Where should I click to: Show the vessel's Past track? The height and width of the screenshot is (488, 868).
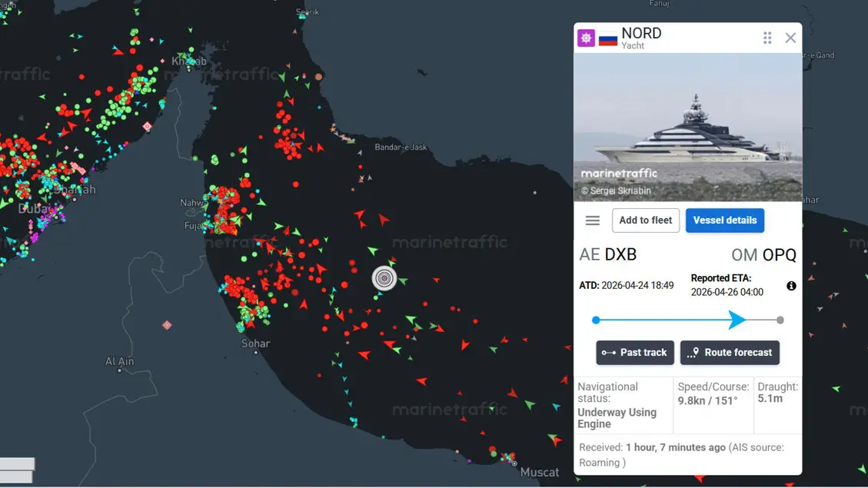click(x=635, y=353)
